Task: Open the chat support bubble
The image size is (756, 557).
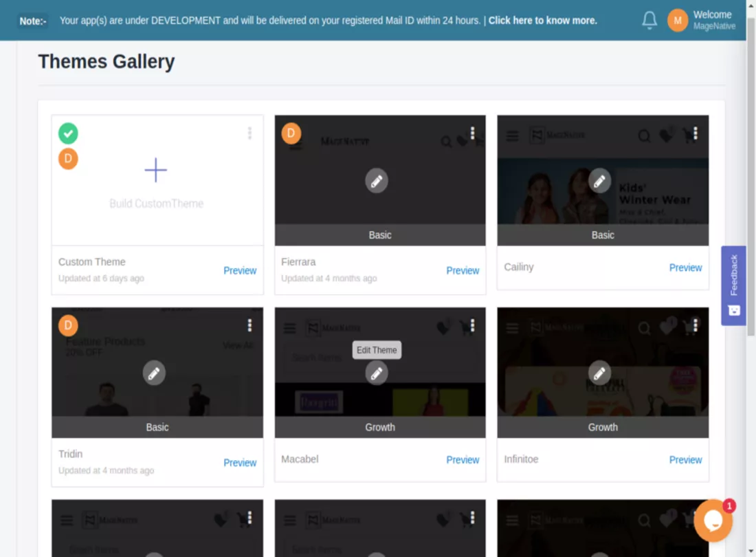Action: pos(713,521)
